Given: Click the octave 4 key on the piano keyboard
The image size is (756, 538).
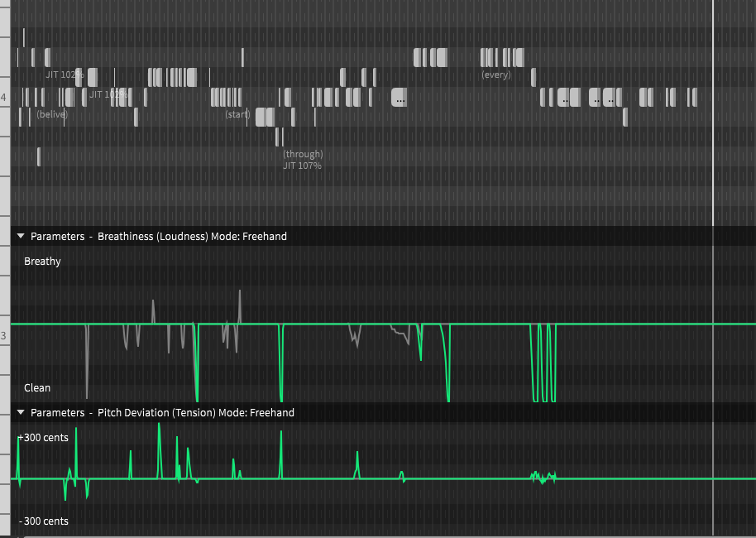Looking at the screenshot, I should pos(4,98).
